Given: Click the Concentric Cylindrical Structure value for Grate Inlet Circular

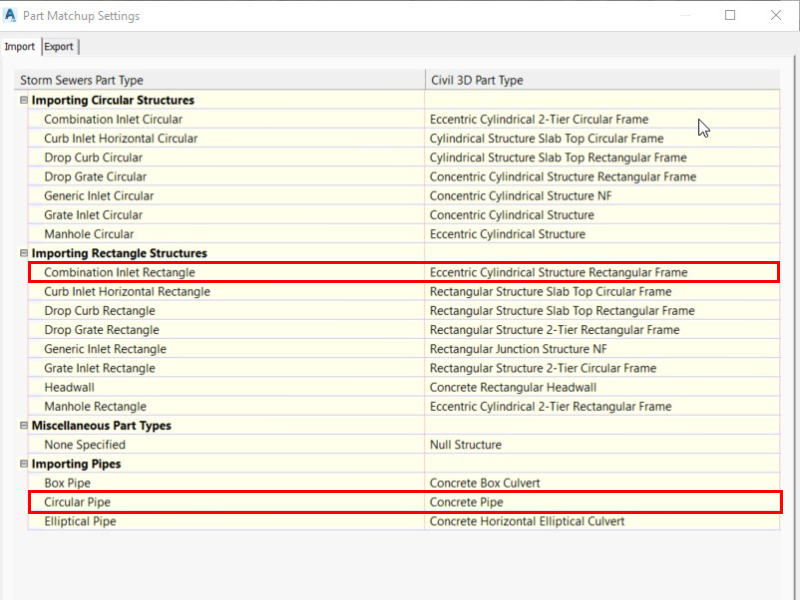Looking at the screenshot, I should click(512, 215).
